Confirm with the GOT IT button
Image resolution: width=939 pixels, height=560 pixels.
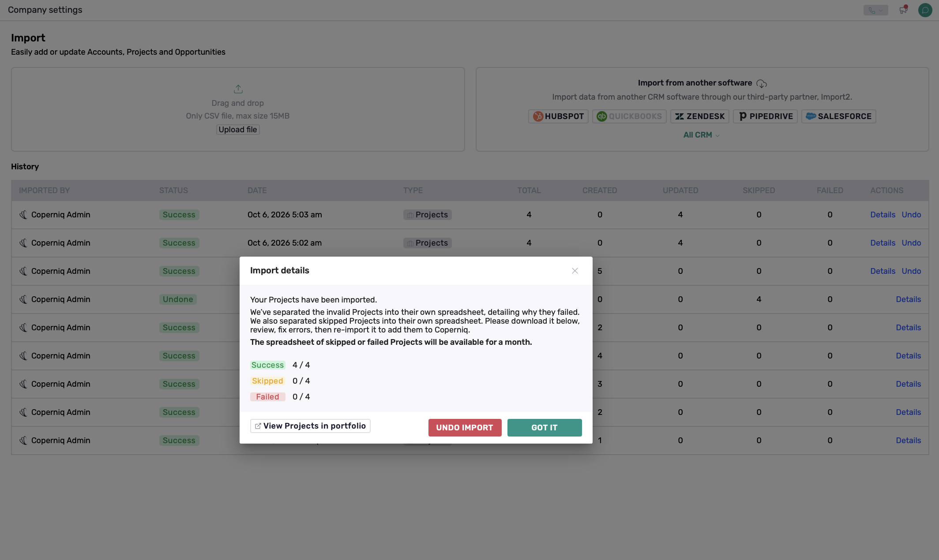tap(545, 428)
